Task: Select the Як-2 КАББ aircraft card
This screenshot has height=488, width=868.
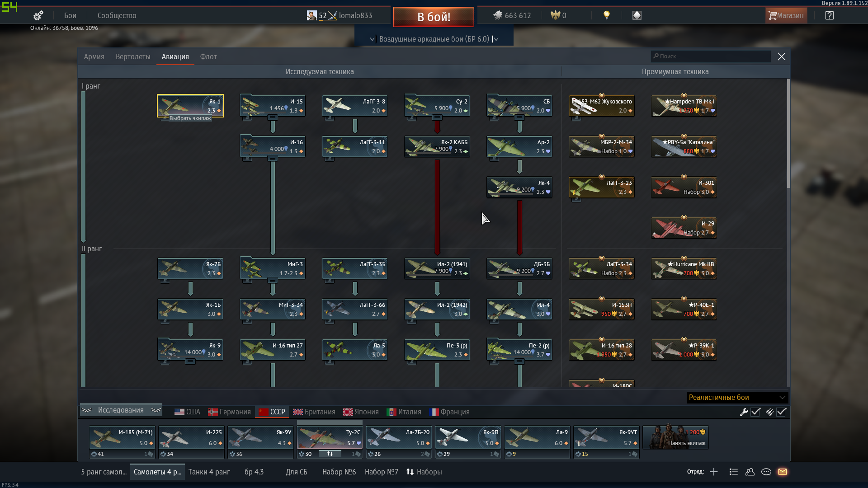Action: [437, 146]
